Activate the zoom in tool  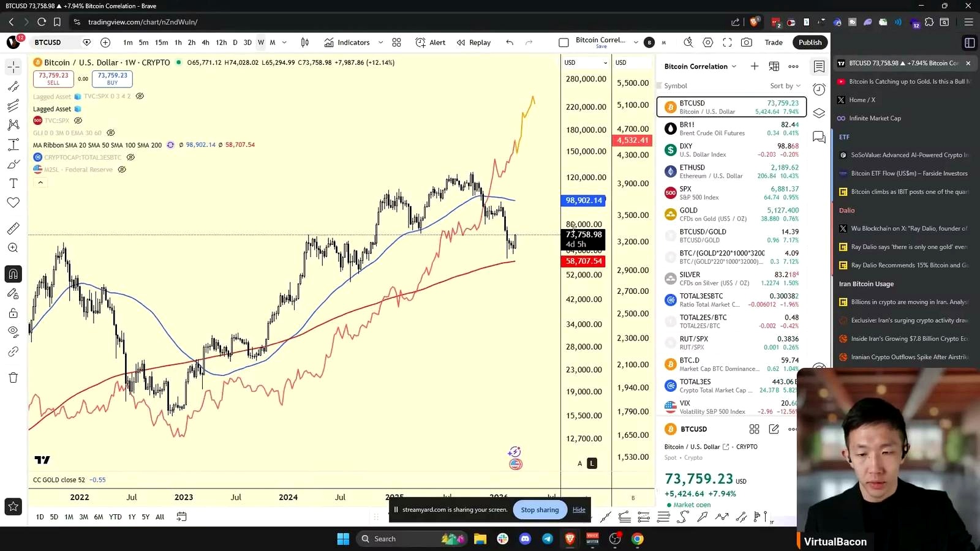13,248
